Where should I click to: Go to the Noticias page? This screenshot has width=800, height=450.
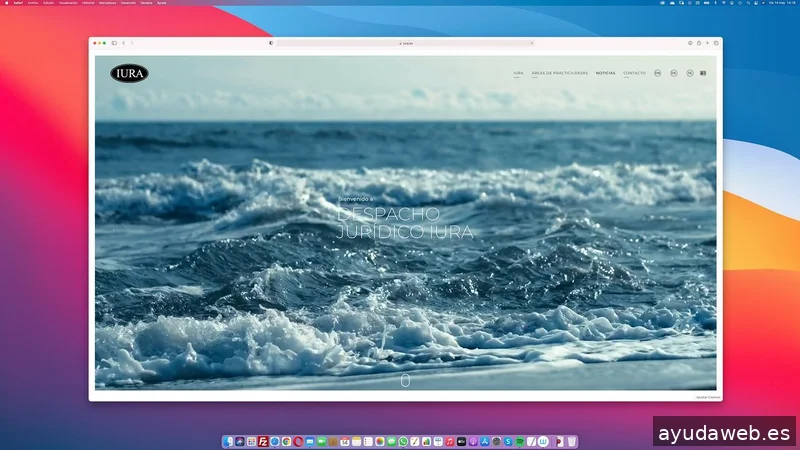(605, 73)
